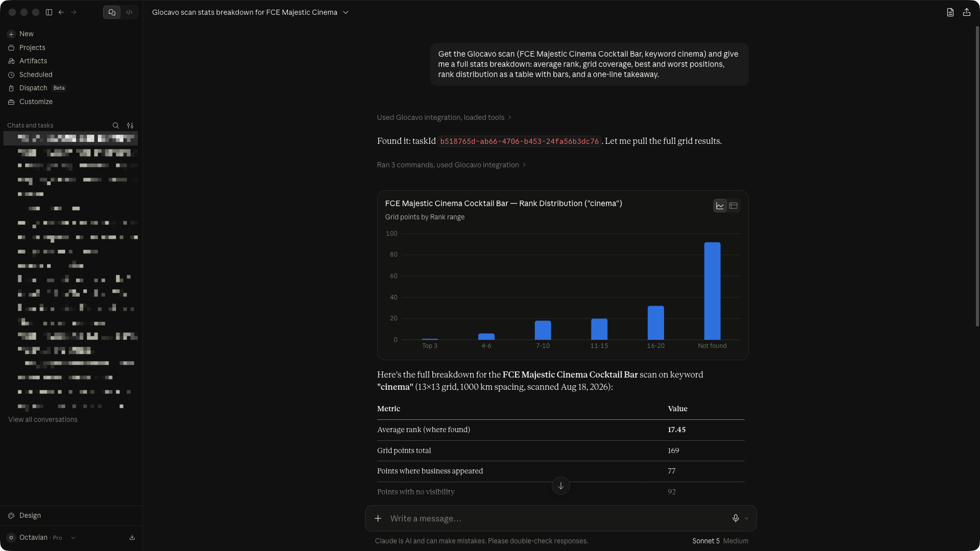Toggle the sidebar panel icon

pos(49,12)
